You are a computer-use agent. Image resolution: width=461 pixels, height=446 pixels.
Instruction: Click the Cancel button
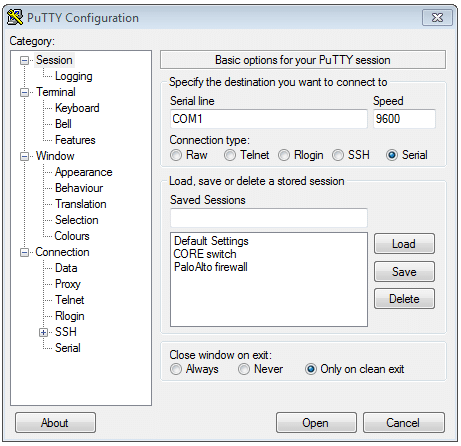(404, 423)
